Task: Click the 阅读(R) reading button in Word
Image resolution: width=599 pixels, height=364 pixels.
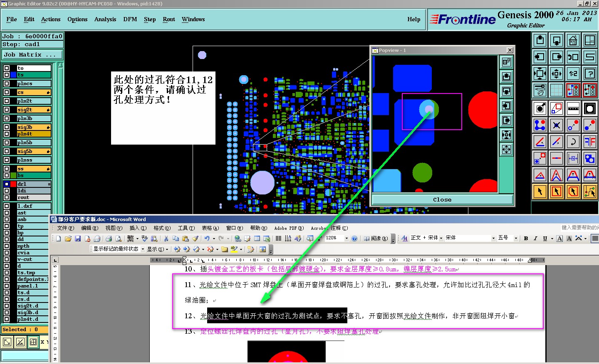Action: [x=376, y=239]
